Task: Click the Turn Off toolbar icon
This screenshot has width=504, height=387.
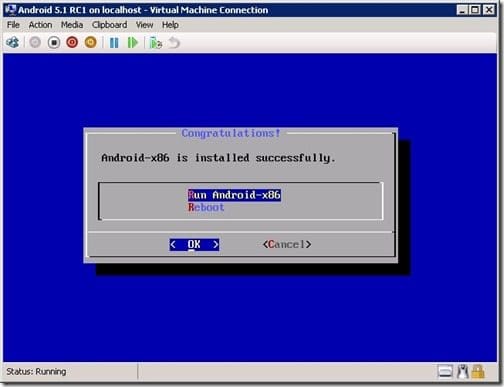Action: 54,42
